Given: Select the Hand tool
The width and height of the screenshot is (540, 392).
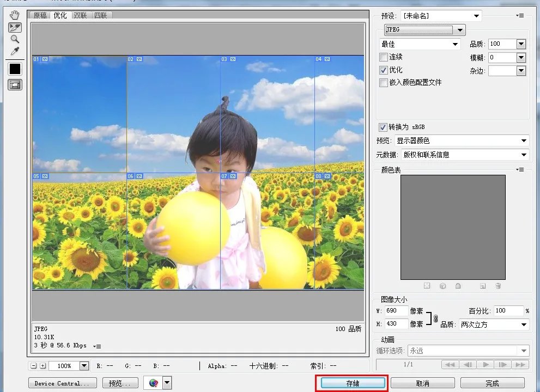Looking at the screenshot, I should point(15,14).
